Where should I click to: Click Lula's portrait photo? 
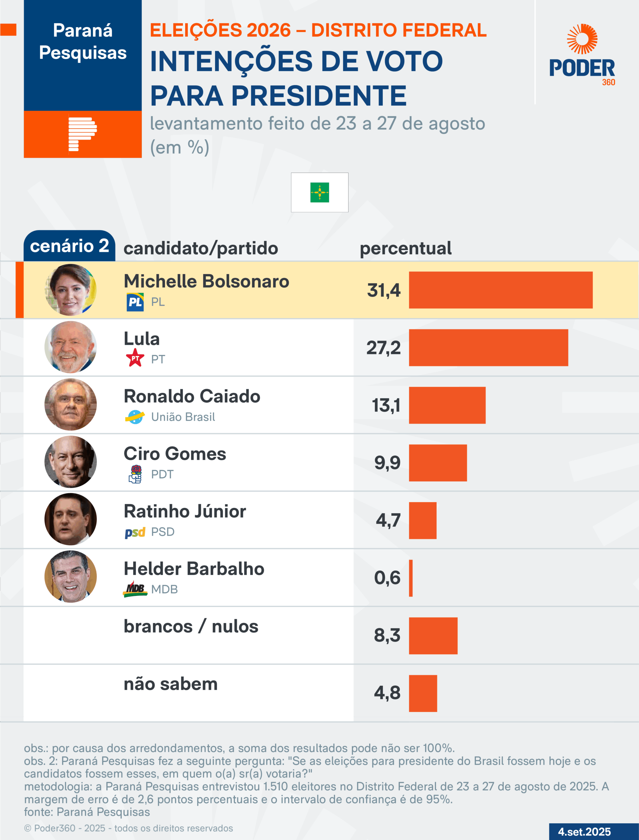coord(70,347)
